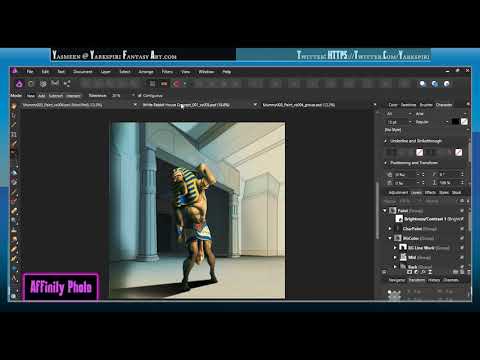Open the Window menu
Image resolution: width=480 pixels, height=360 pixels.
coord(206,72)
